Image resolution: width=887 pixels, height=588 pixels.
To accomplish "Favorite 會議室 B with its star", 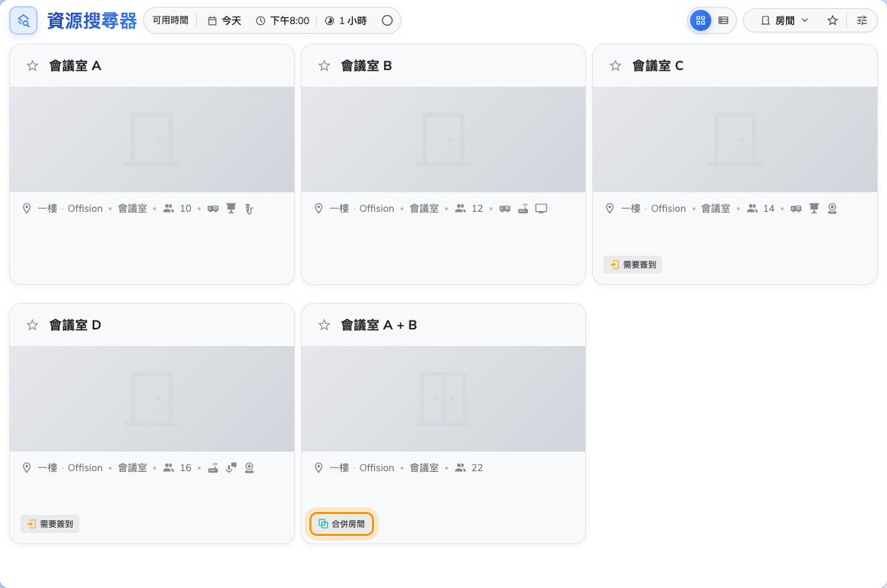I will click(x=324, y=66).
